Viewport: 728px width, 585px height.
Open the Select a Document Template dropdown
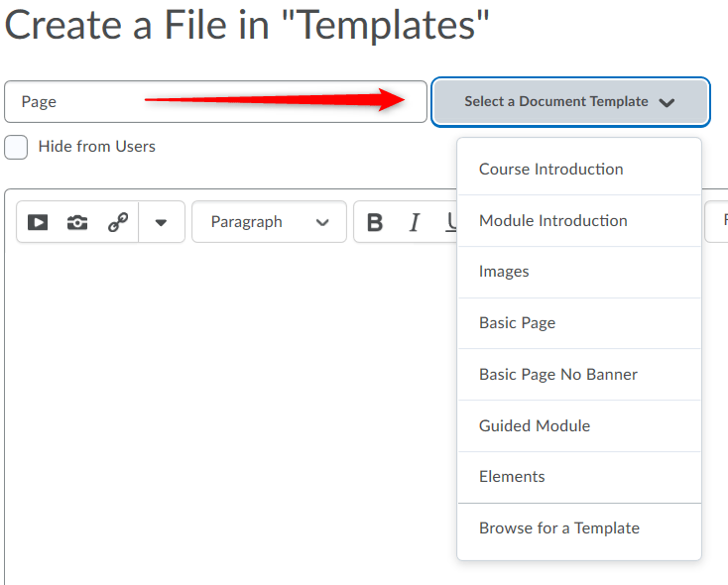point(570,102)
